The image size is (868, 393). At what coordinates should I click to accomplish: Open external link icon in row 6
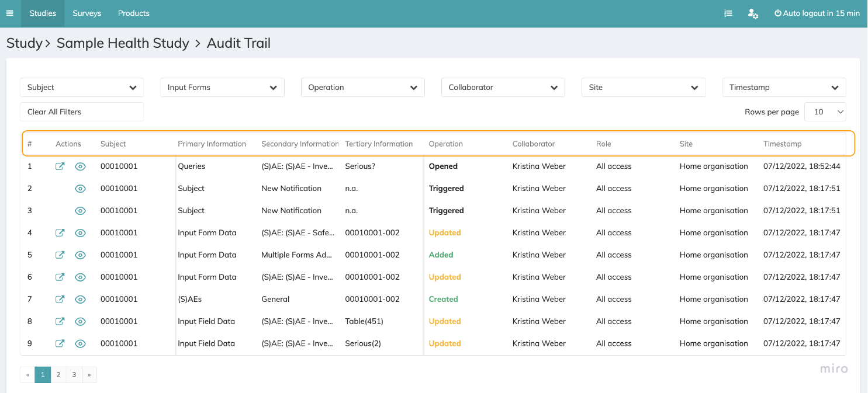coord(60,277)
